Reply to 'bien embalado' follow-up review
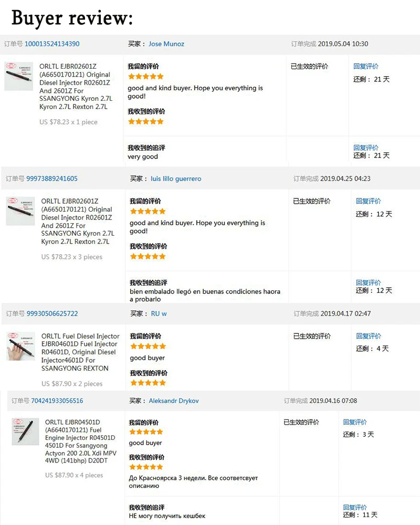The image size is (420, 525). [368, 282]
